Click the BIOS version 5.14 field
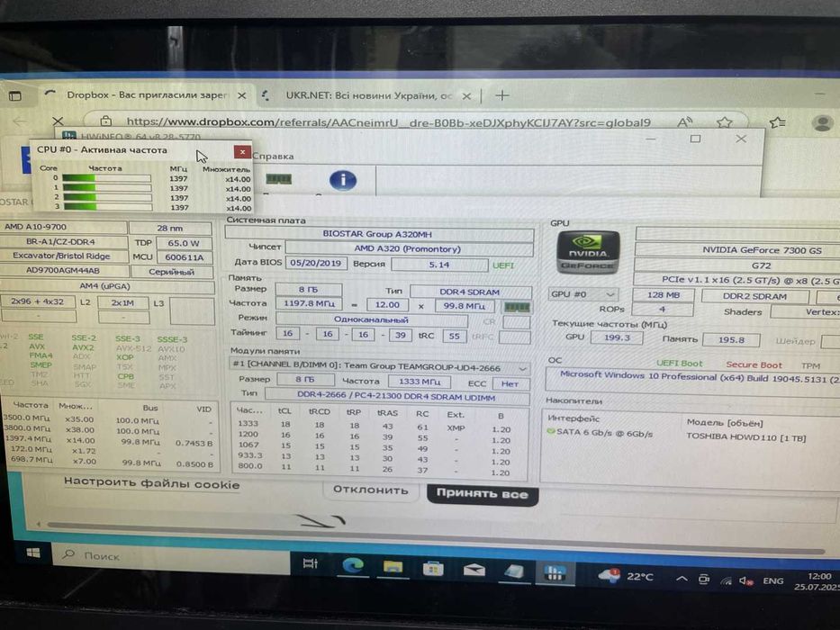840x630 pixels. [438, 265]
